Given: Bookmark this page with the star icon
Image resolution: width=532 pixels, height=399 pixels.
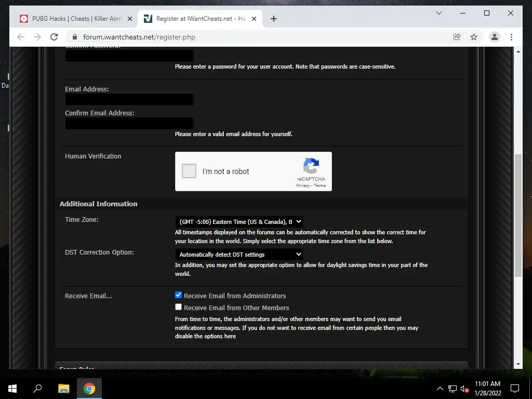Looking at the screenshot, I should point(474,37).
